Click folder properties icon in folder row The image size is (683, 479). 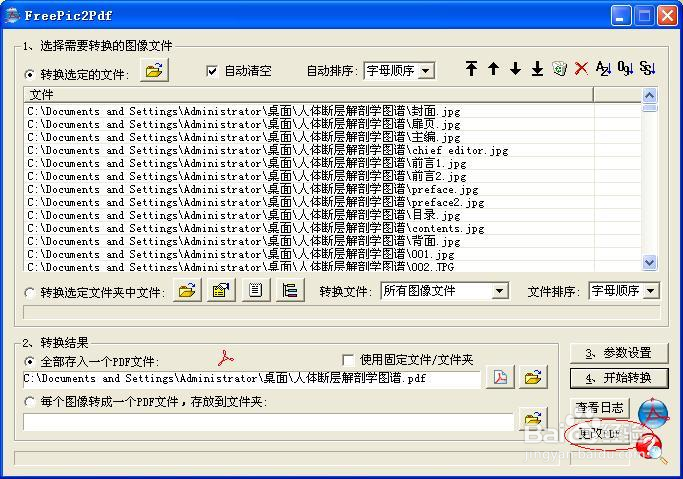221,290
